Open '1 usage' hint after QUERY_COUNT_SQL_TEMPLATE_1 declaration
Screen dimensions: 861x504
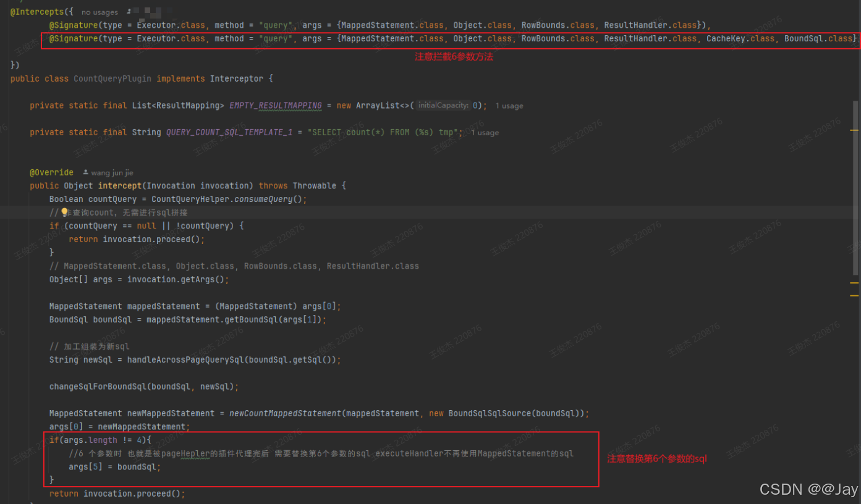coord(485,133)
